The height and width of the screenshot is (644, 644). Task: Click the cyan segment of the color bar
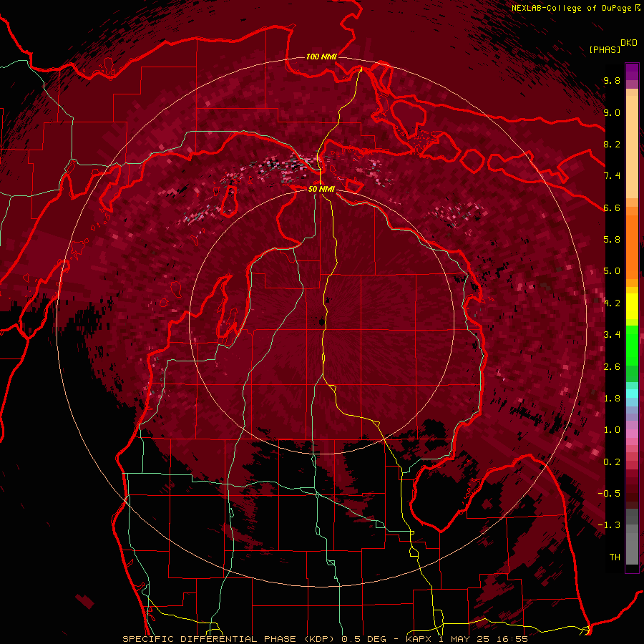(x=632, y=394)
